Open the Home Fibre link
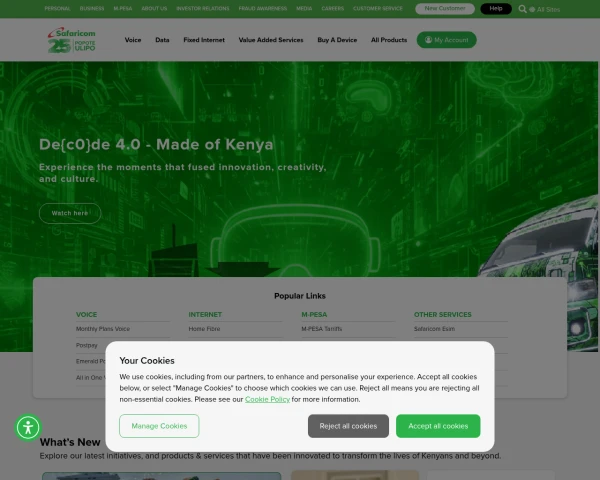 coord(204,329)
